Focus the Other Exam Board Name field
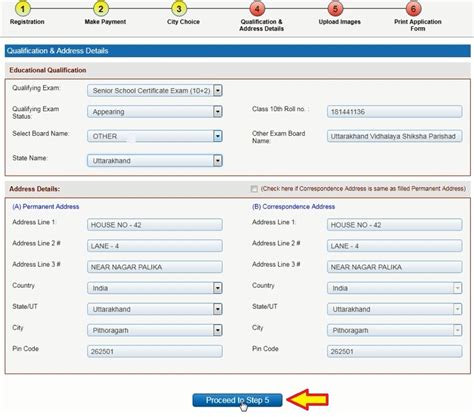This screenshot has height=417, width=474. [x=395, y=136]
